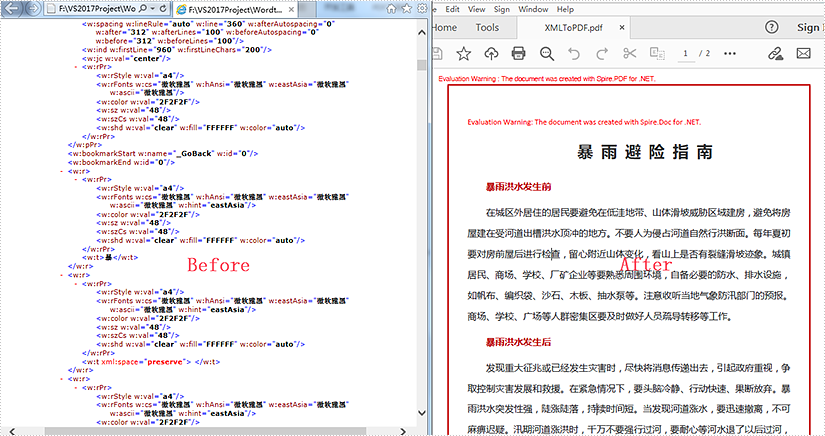The height and width of the screenshot is (436, 825).
Task: Select the XMLToPDF.pdf document tab
Action: 574,28
